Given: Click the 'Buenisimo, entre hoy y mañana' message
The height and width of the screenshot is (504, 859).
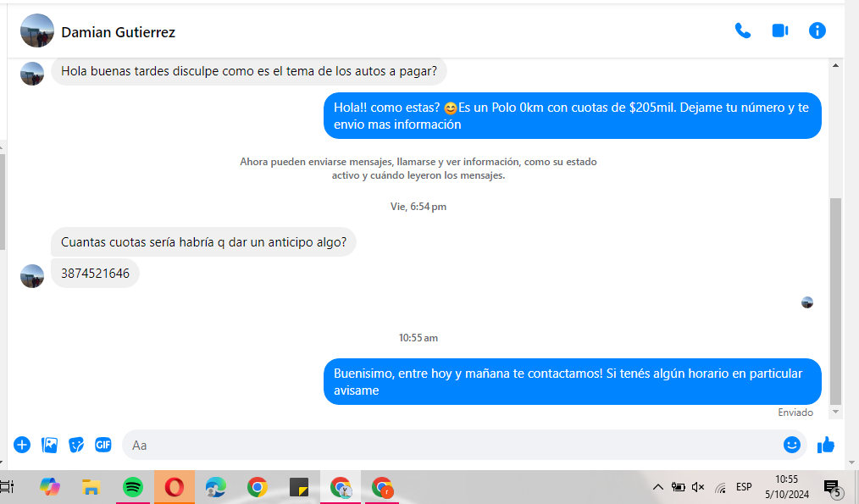Looking at the screenshot, I should coord(573,382).
